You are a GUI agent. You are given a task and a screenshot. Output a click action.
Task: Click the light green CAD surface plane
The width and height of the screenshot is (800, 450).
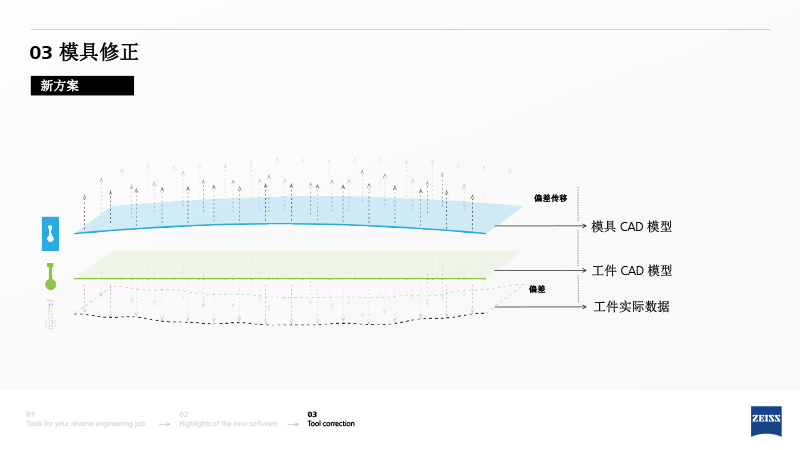(x=300, y=264)
